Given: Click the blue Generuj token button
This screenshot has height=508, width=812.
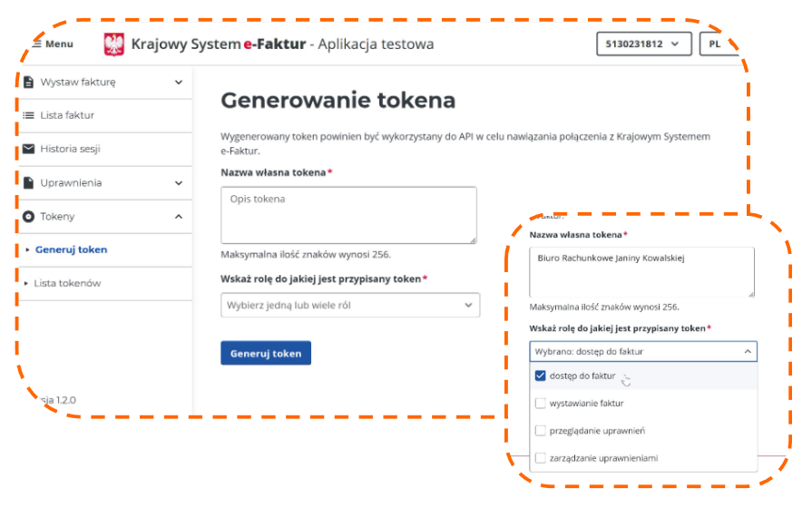Looking at the screenshot, I should click(x=266, y=353).
